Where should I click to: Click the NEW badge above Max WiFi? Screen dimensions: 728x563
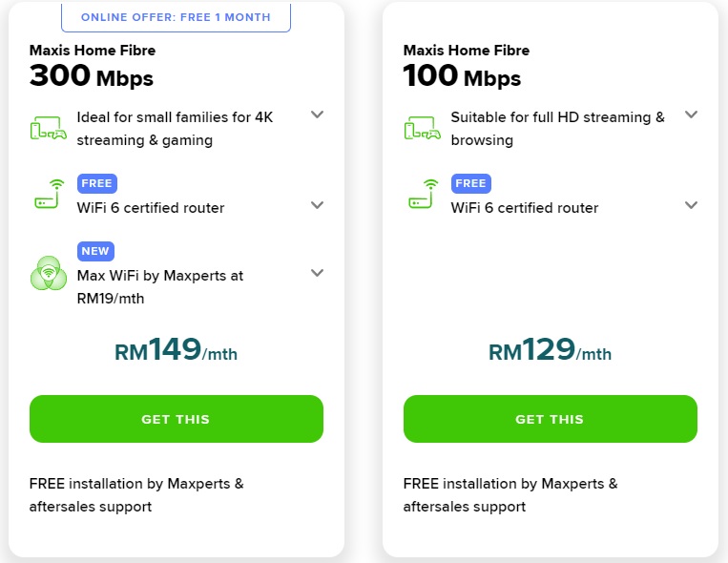click(95, 251)
